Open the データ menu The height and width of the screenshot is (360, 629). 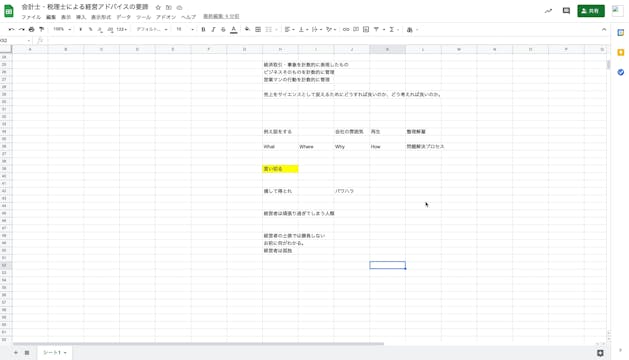click(x=124, y=17)
